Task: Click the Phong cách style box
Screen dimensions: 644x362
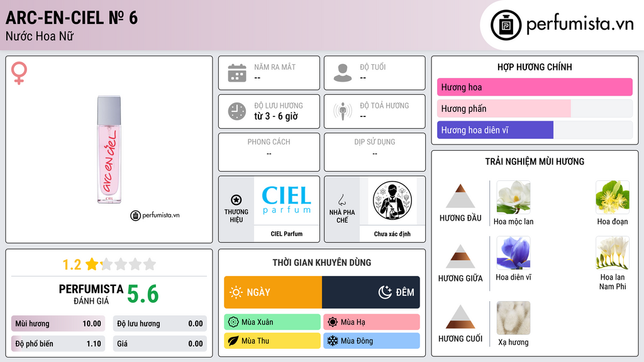Action: point(269,152)
